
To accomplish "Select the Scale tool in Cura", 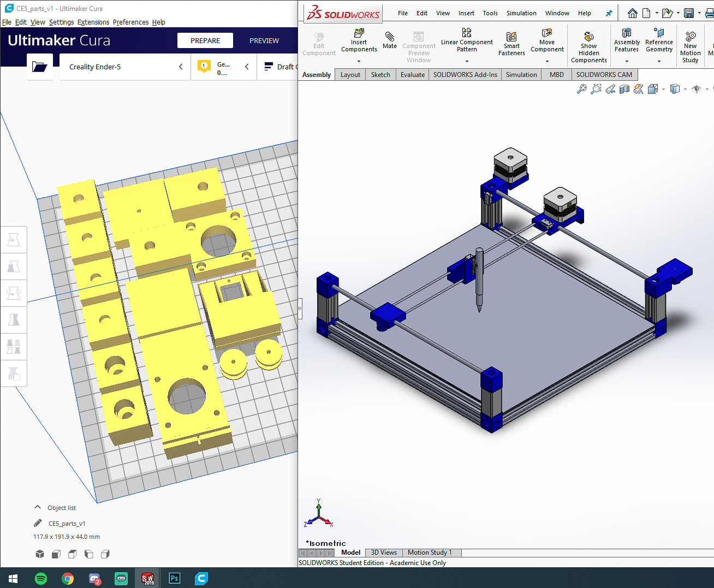I will (x=14, y=266).
